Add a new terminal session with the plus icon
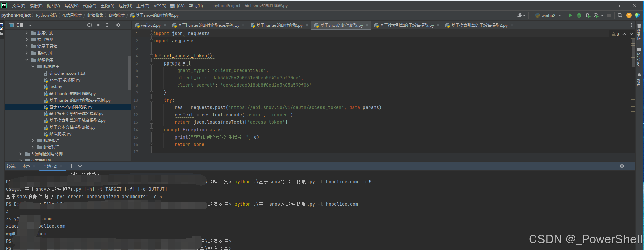 (x=71, y=166)
